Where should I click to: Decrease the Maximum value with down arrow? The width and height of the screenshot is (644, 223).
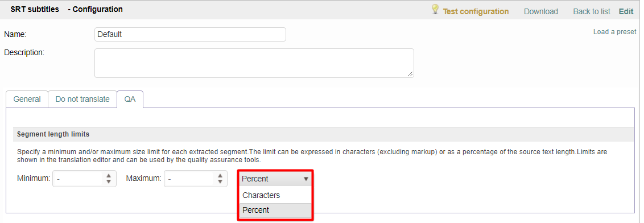pos(220,181)
